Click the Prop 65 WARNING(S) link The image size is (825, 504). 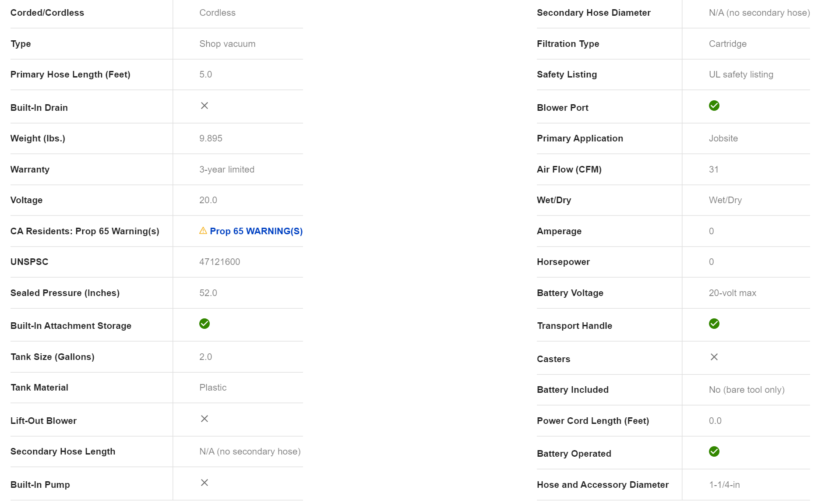[256, 231]
